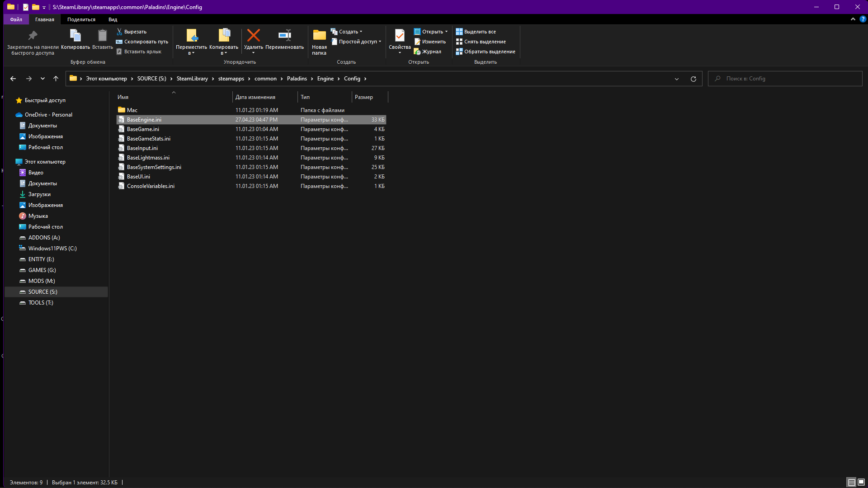868x488 pixels.
Task: Switch to large thumbnails view layout
Action: (x=861, y=483)
